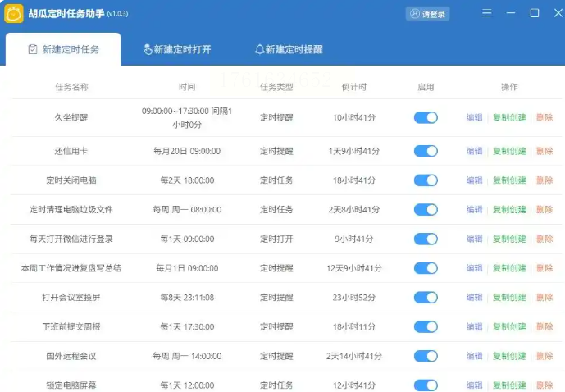Image resolution: width=565 pixels, height=392 pixels.
Task: Edit the 还信用卡 task
Action: pos(474,151)
